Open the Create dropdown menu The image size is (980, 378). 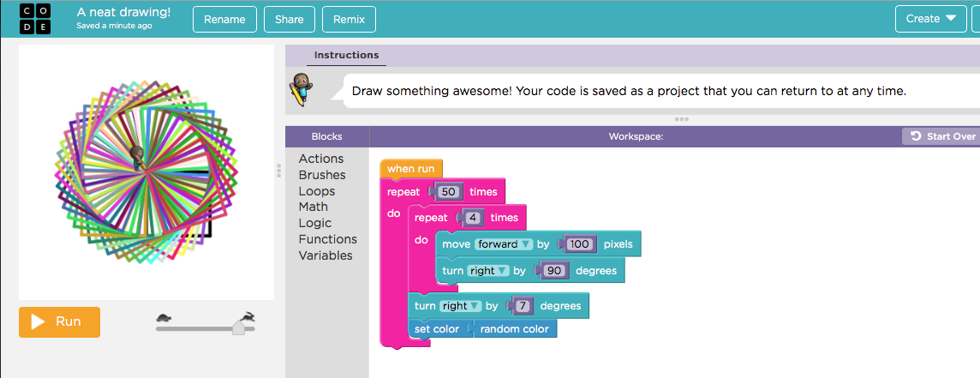point(930,19)
